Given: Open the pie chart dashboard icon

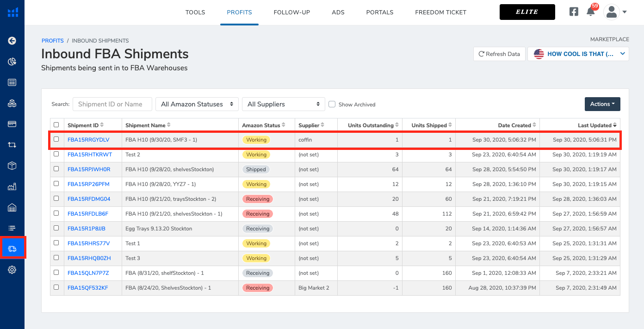Looking at the screenshot, I should (x=12, y=62).
